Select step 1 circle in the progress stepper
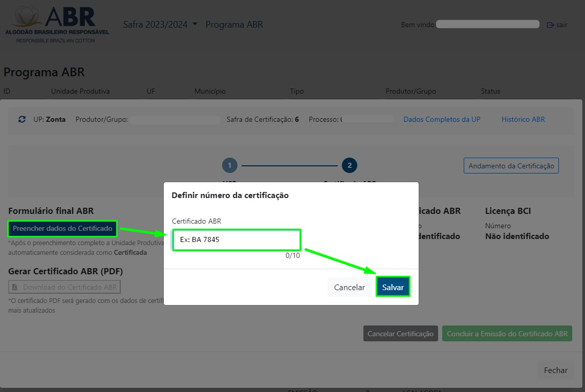Screen dimensions: 585x392 (230, 165)
